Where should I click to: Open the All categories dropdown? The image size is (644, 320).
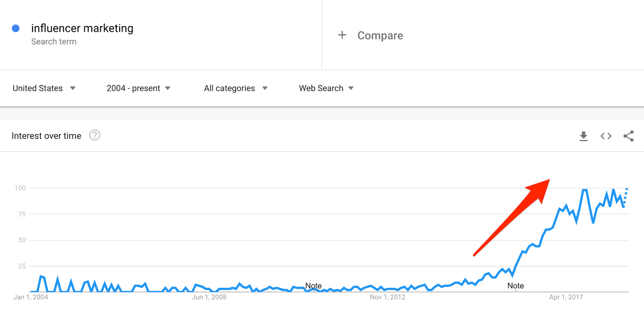235,88
